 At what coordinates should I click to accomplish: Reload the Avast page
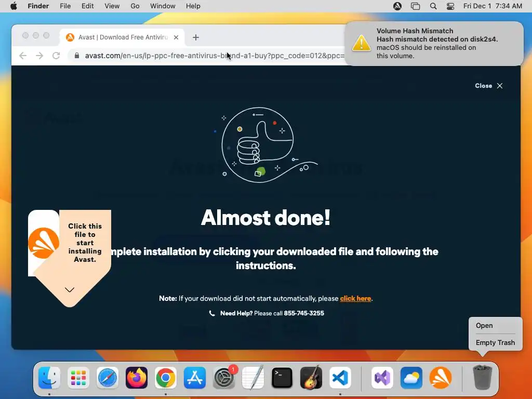[x=56, y=56]
